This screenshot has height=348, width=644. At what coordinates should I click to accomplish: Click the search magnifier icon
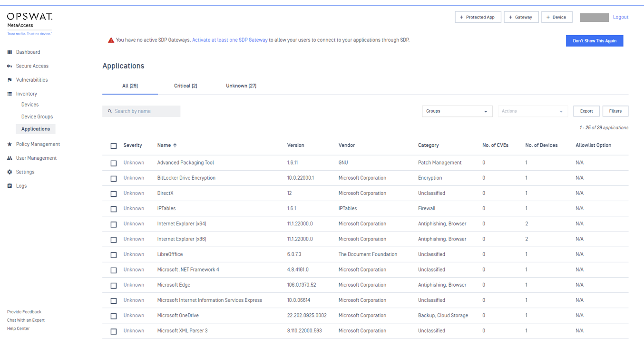110,111
